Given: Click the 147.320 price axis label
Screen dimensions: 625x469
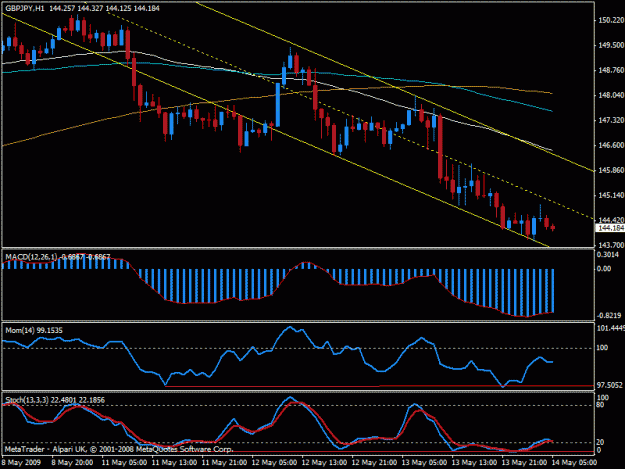Looking at the screenshot, I should tap(611, 120).
